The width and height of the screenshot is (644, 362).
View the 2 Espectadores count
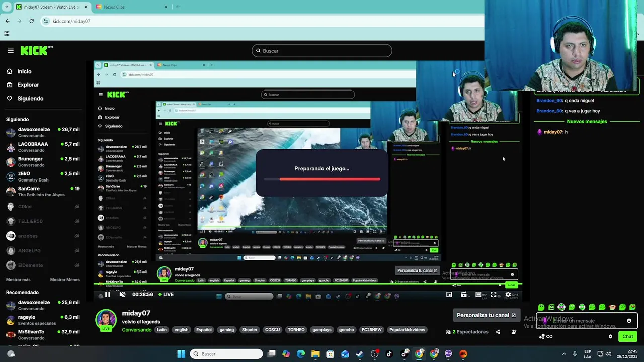coord(467,332)
